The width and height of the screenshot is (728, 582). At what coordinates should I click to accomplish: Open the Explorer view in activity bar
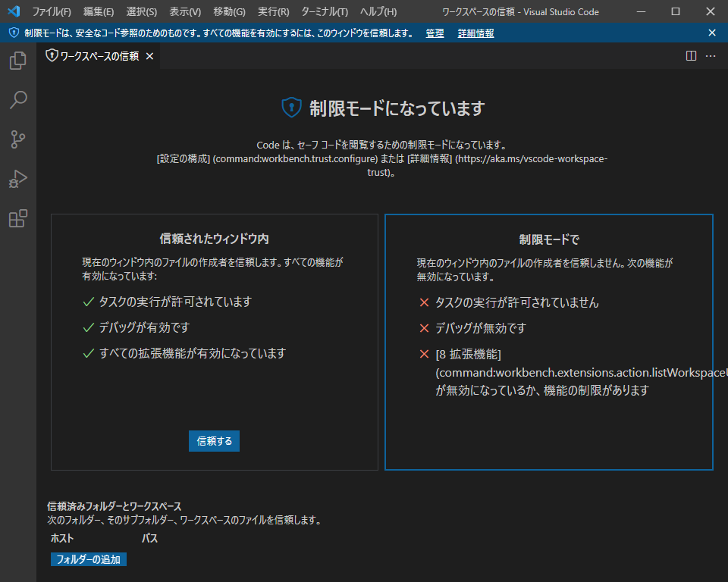(x=18, y=61)
